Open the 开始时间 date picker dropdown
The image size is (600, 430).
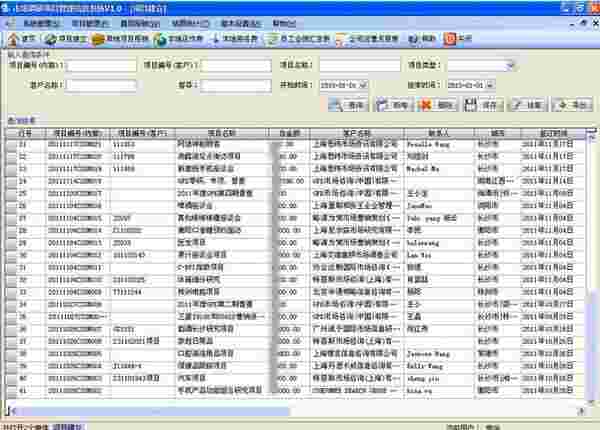[363, 85]
